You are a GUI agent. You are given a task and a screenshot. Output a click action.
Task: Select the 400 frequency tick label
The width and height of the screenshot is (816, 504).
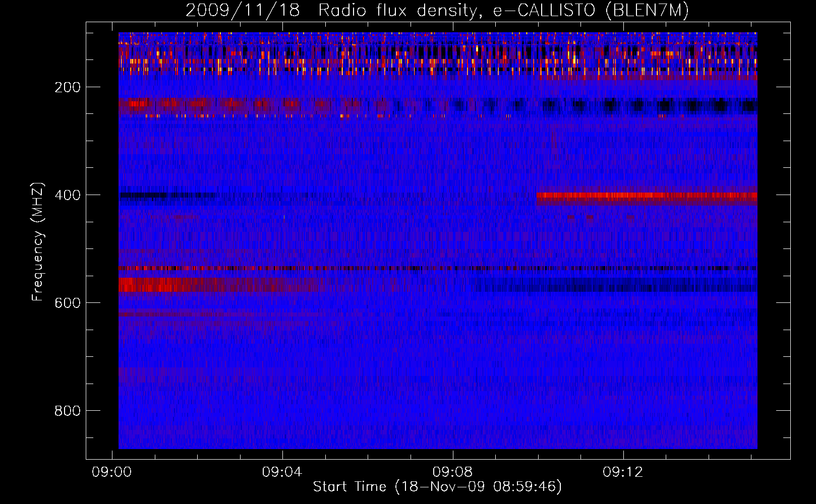pyautogui.click(x=68, y=195)
